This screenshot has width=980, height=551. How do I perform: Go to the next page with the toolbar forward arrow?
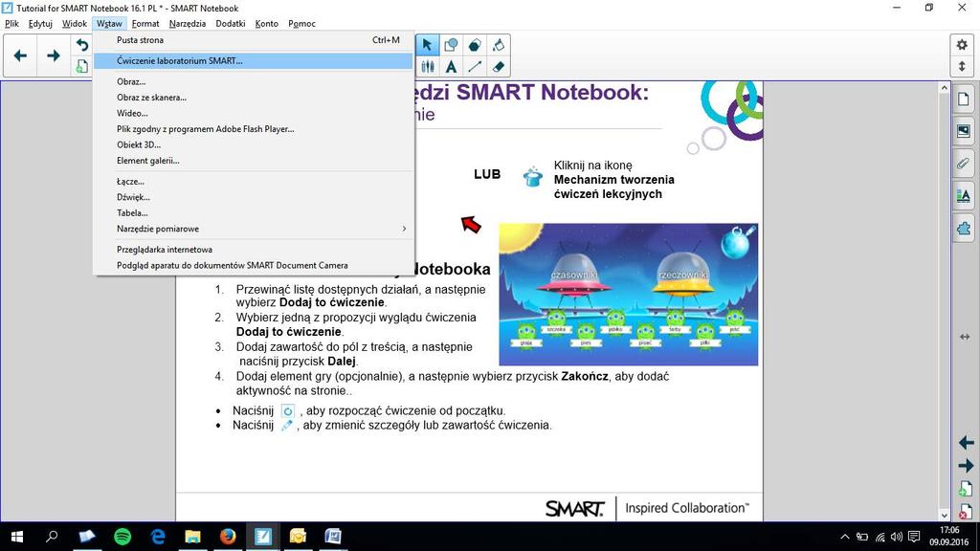coord(54,55)
